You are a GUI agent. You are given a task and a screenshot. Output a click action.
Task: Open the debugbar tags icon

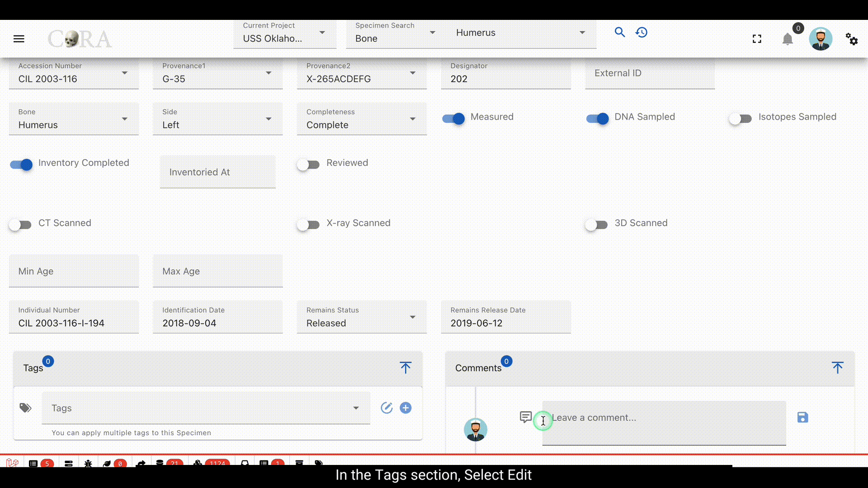point(319,464)
